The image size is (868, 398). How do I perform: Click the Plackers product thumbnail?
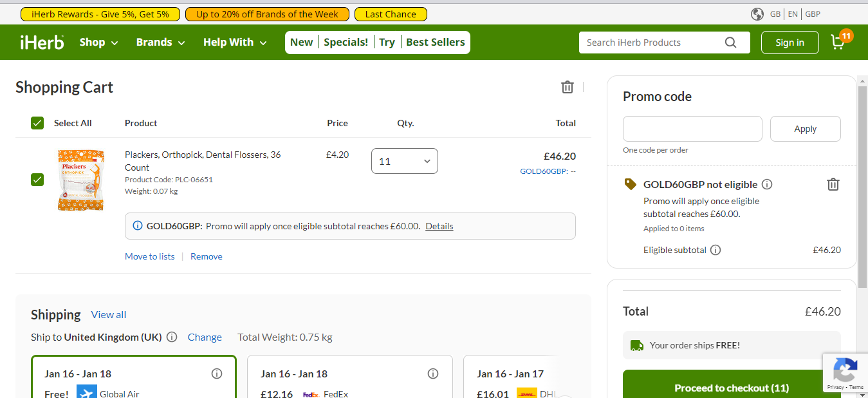click(x=80, y=180)
